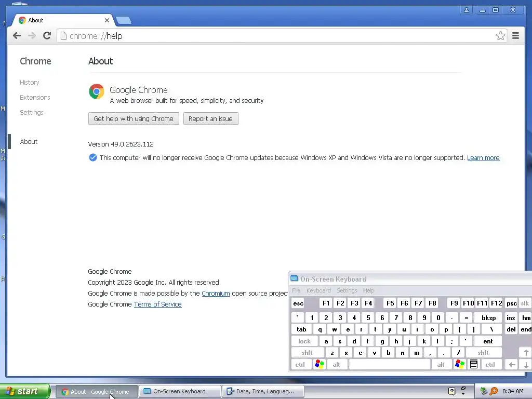Open a new tab with the new tab button
The height and width of the screenshot is (399, 532).
pos(124,20)
